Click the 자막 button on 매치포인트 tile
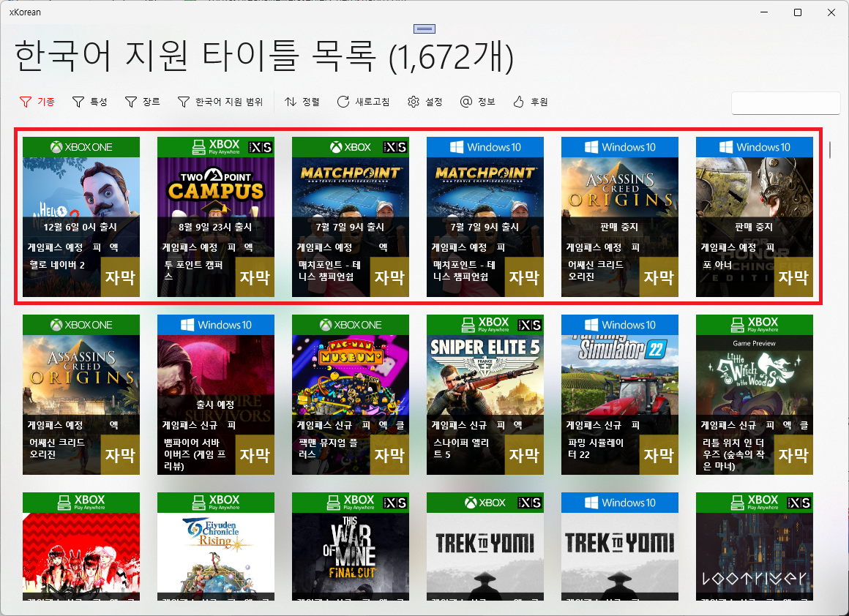Image resolution: width=849 pixels, height=616 pixels. point(389,277)
